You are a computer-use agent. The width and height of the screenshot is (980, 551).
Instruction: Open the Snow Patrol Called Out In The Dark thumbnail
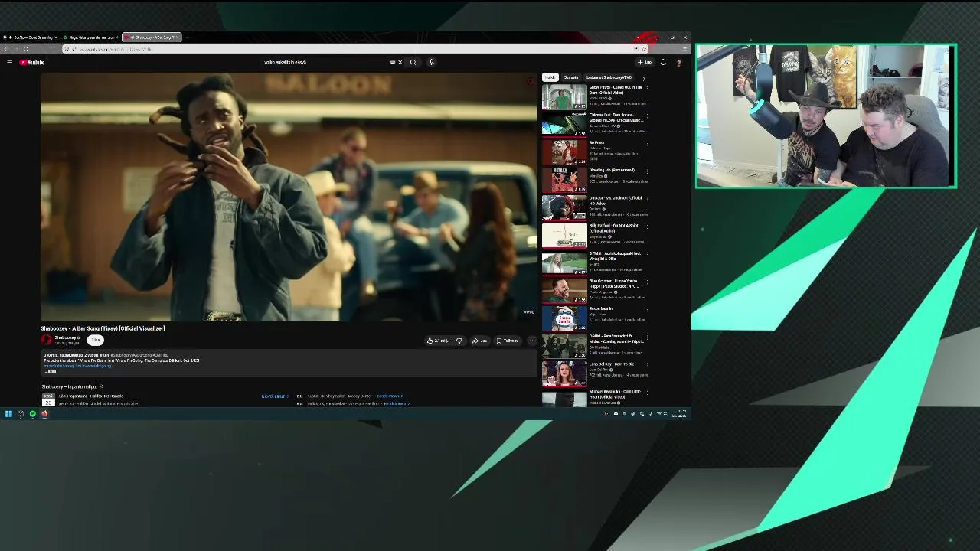tap(564, 97)
